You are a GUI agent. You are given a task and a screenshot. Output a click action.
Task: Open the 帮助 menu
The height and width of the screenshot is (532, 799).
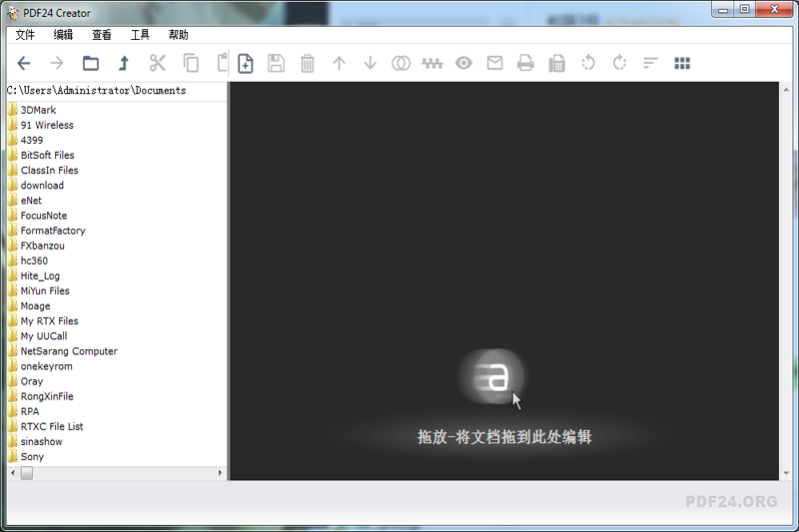pos(178,34)
